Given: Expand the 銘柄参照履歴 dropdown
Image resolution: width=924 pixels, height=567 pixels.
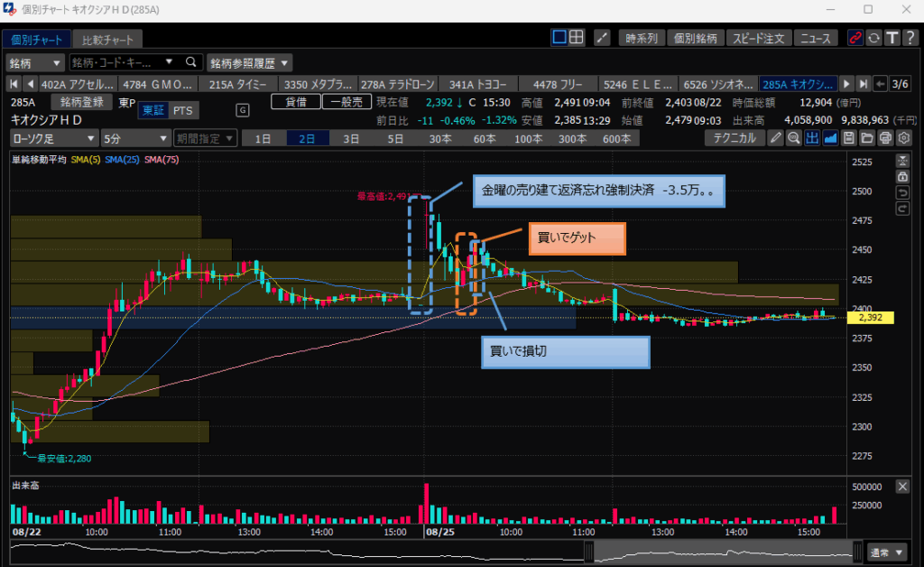Looking at the screenshot, I should click(x=250, y=62).
